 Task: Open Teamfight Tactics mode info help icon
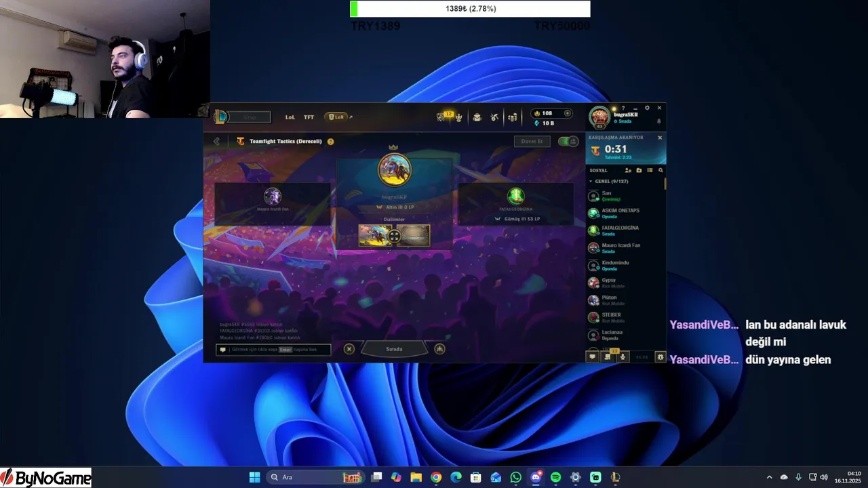point(330,142)
